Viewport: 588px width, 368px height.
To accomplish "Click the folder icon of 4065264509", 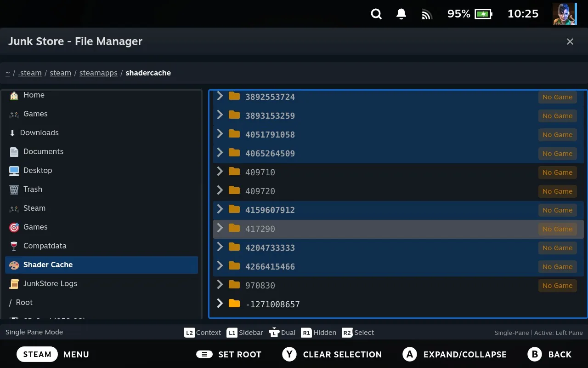I will pos(234,153).
